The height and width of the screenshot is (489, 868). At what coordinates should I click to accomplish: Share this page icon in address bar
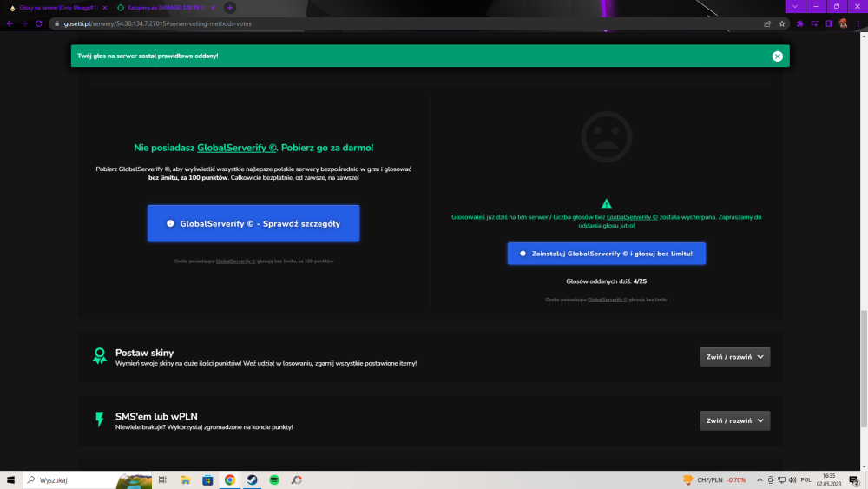click(767, 23)
